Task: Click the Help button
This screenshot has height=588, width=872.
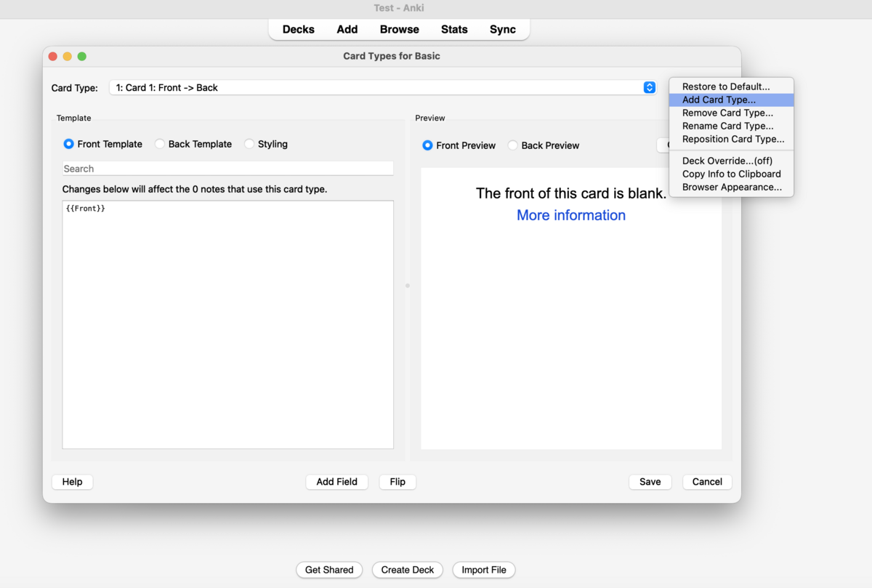Action: tap(72, 482)
